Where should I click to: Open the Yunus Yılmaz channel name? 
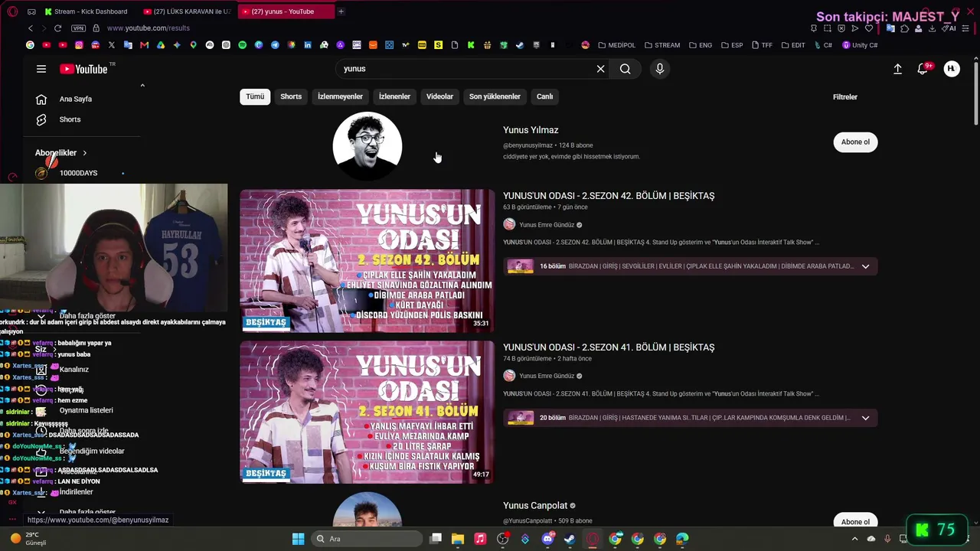tap(531, 130)
